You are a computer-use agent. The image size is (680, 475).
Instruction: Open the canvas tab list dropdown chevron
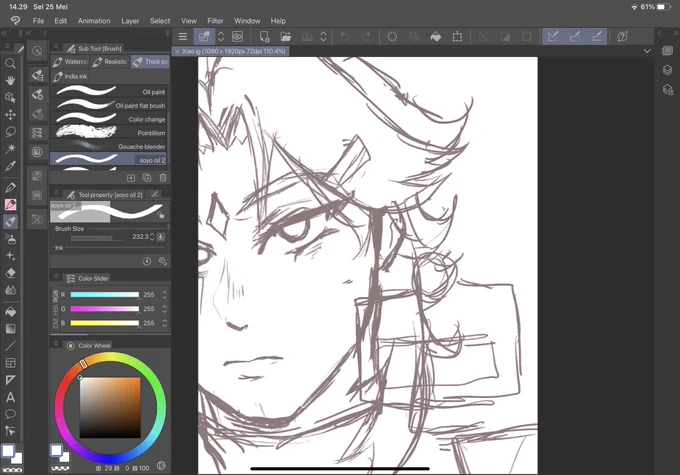(647, 51)
